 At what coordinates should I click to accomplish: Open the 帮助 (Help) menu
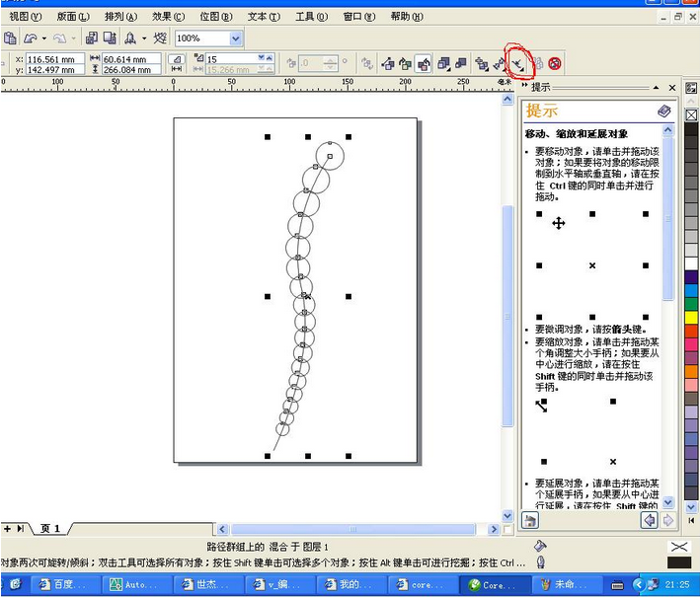coord(407,17)
